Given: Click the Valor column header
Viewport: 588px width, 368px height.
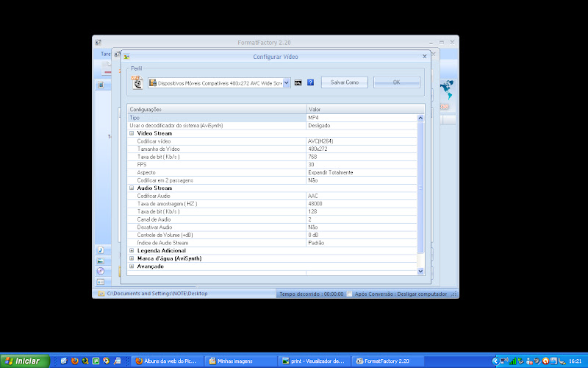Looking at the screenshot, I should pyautogui.click(x=365, y=109).
